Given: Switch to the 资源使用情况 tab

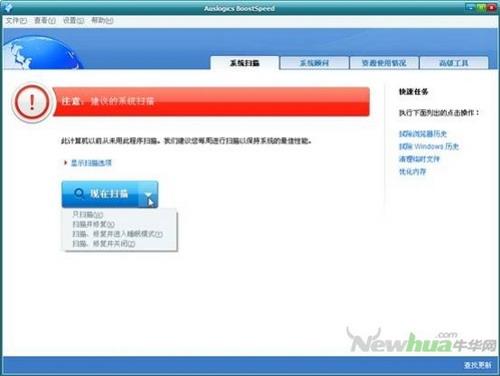Looking at the screenshot, I should [384, 63].
